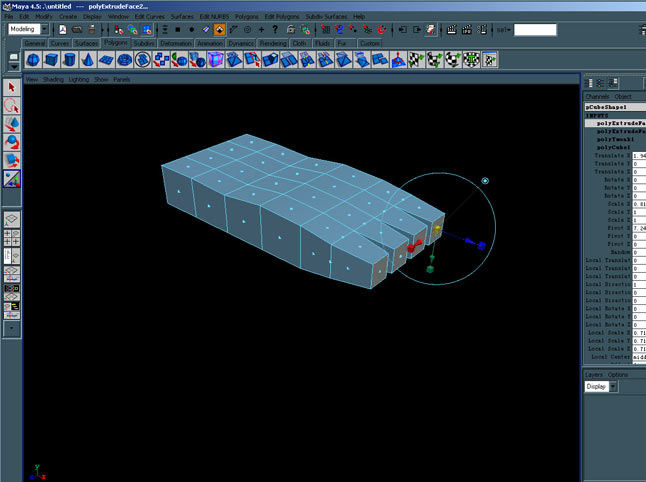Image resolution: width=646 pixels, height=482 pixels.
Task: Click the checkered planar mapping shelf icon
Action: coord(417,60)
